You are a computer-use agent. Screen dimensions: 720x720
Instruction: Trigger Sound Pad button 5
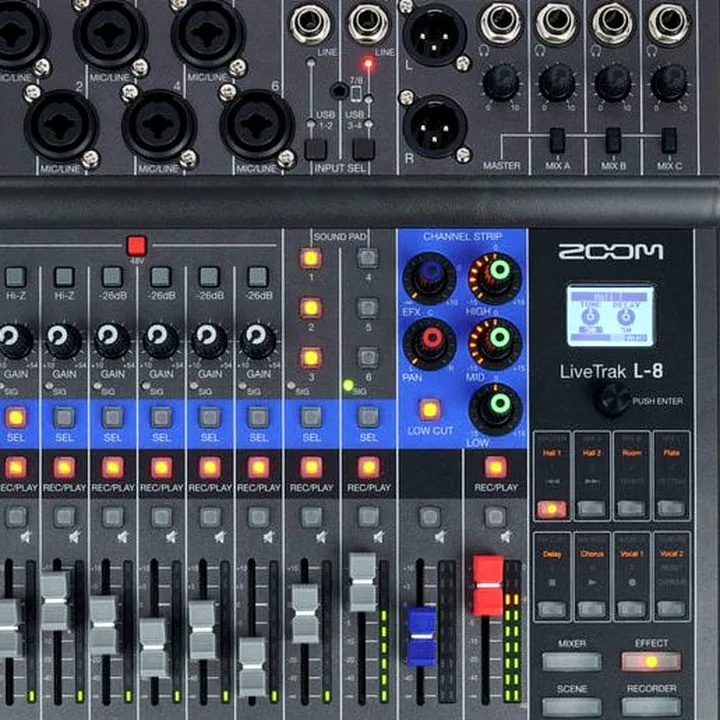368,308
